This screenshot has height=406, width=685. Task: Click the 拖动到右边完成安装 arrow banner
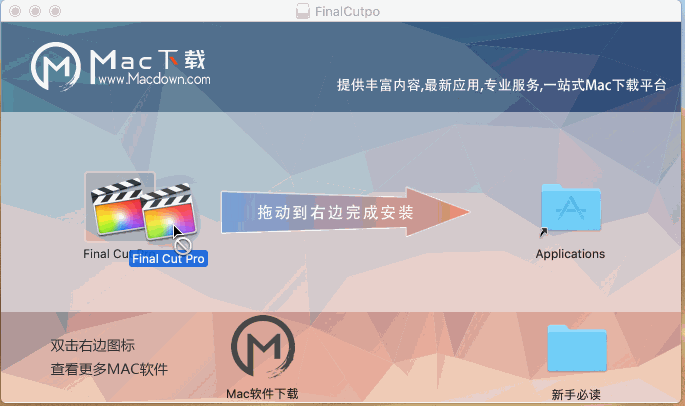click(x=345, y=212)
